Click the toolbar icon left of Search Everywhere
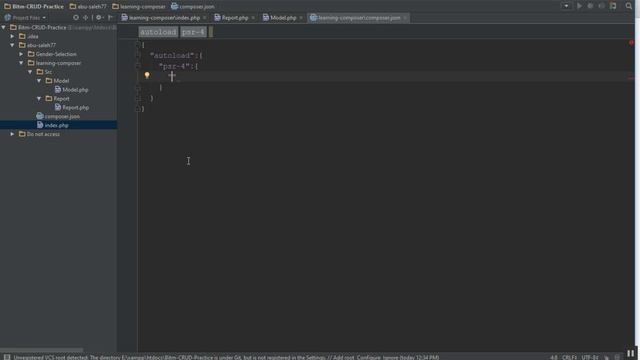The height and width of the screenshot is (360, 640). [613, 6]
